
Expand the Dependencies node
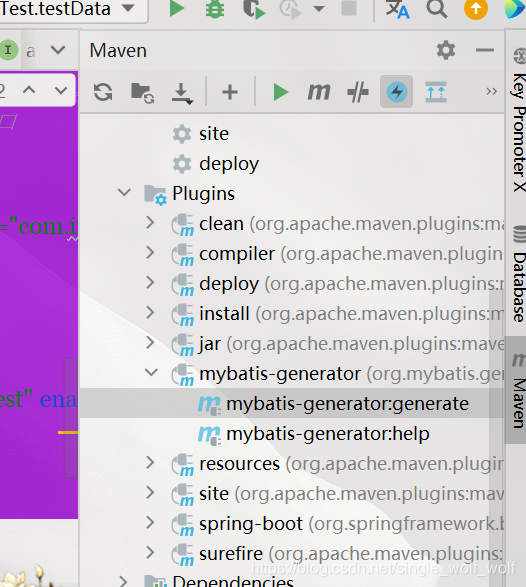123,581
